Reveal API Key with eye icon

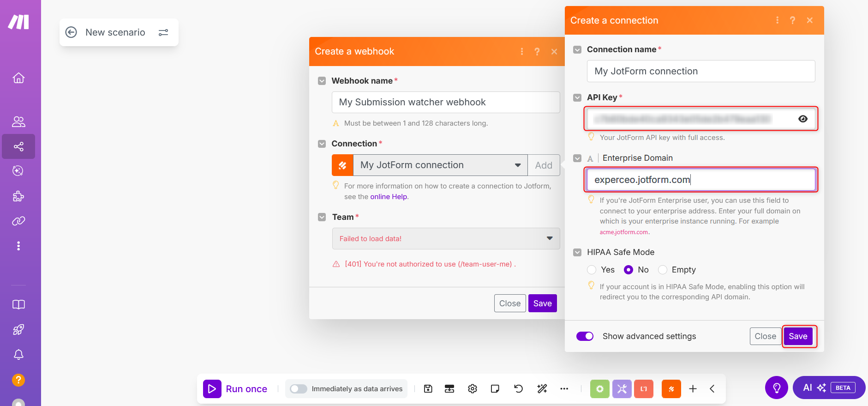[803, 119]
